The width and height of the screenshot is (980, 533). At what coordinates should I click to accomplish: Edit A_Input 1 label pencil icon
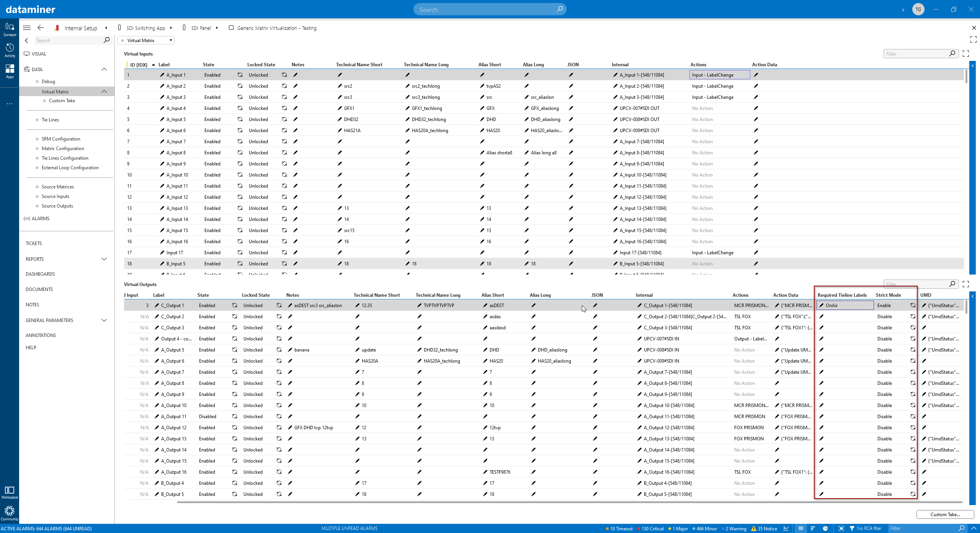[162, 75]
